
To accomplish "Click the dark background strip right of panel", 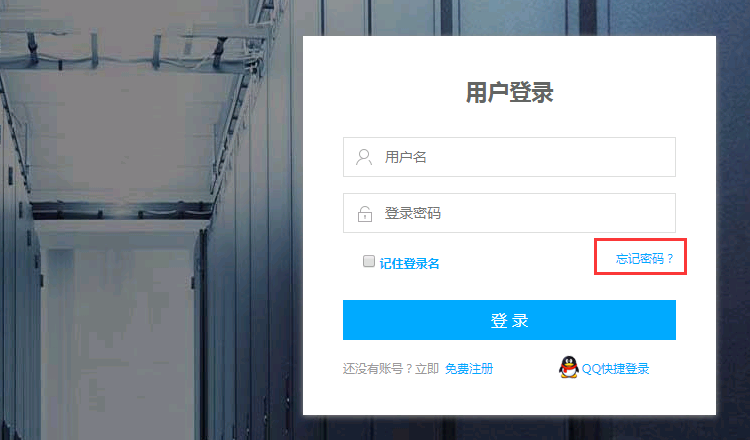I will [x=733, y=220].
